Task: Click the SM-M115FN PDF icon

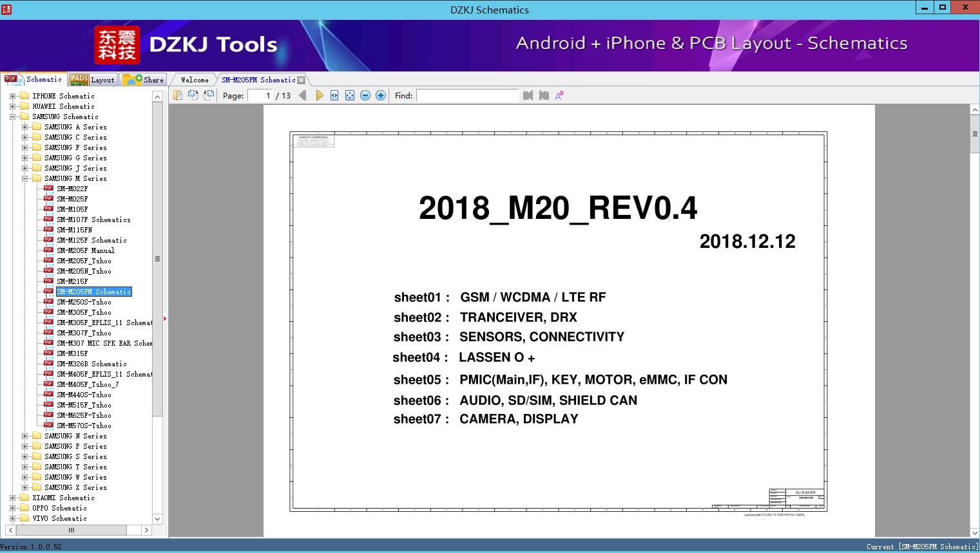Action: (x=48, y=229)
